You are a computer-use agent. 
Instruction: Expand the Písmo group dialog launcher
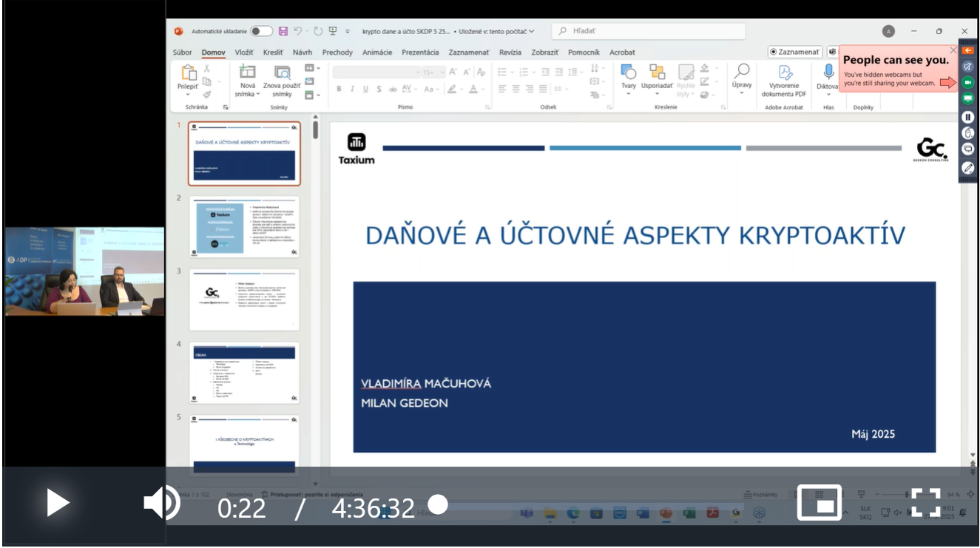(487, 107)
